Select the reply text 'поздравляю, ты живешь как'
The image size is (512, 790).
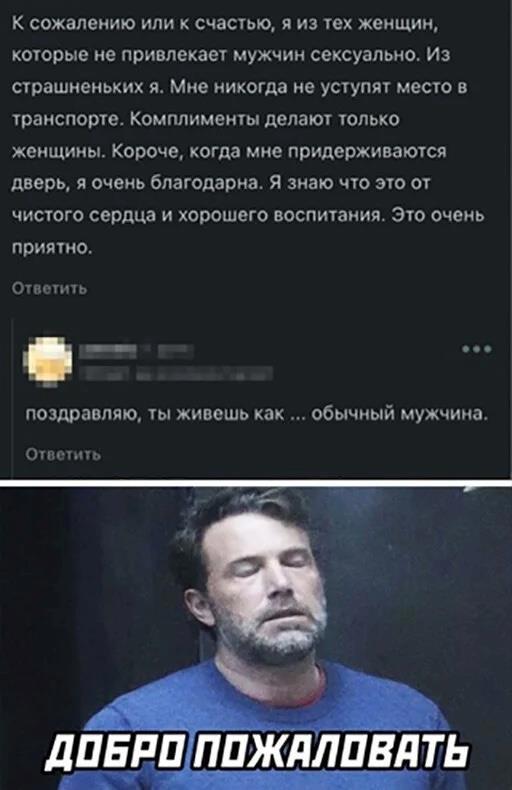[157, 415]
